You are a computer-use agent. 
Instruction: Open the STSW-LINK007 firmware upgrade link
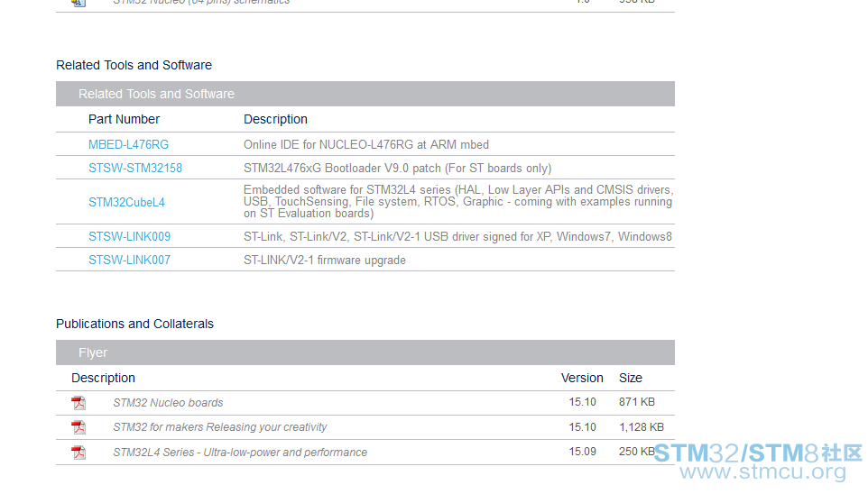coord(130,260)
